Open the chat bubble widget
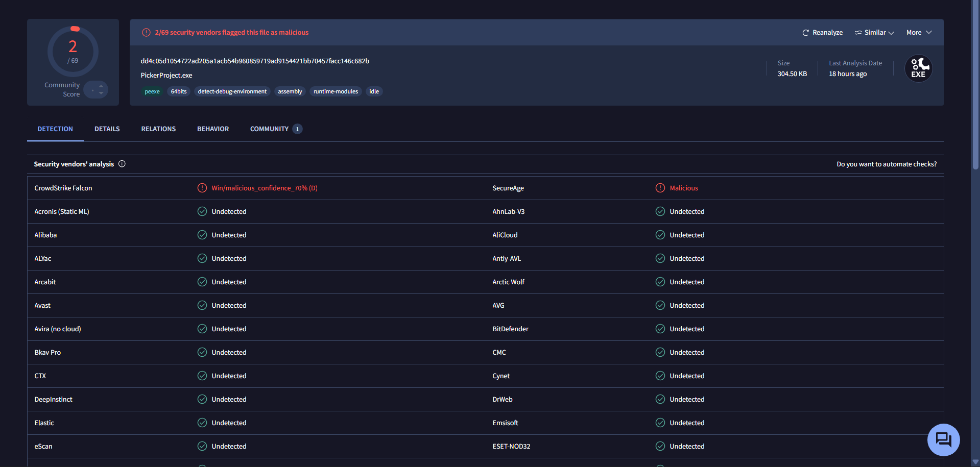The height and width of the screenshot is (467, 980). point(943,439)
